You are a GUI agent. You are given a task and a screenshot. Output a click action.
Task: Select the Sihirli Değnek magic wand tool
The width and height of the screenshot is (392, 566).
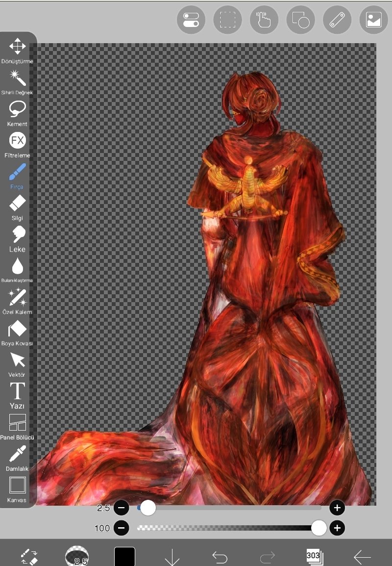pyautogui.click(x=17, y=82)
